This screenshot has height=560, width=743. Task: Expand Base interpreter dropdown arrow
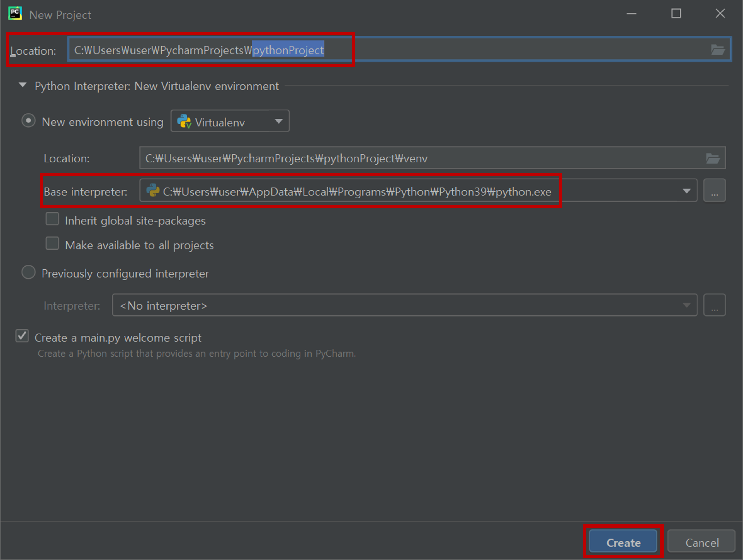pyautogui.click(x=686, y=191)
